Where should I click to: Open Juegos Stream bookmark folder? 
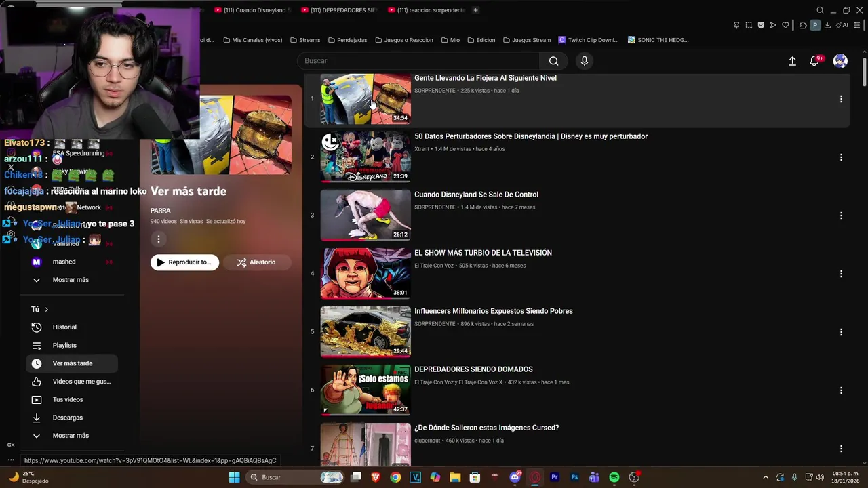(526, 40)
